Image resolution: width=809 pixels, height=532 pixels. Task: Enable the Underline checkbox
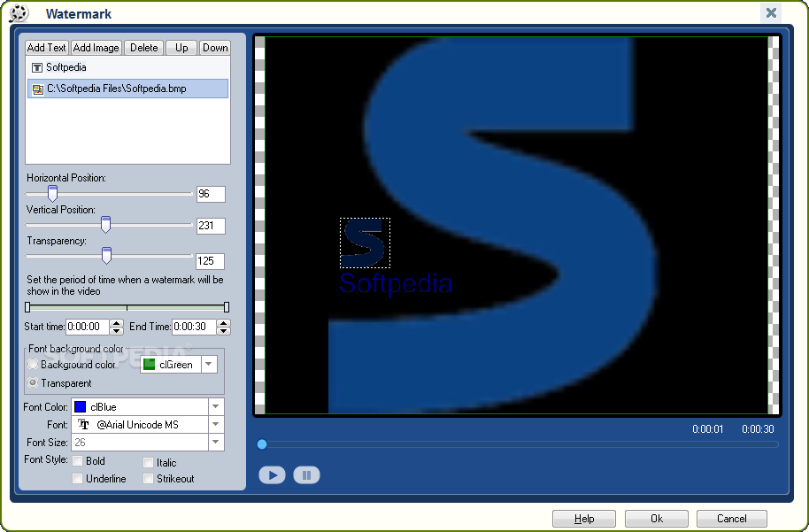(77, 478)
